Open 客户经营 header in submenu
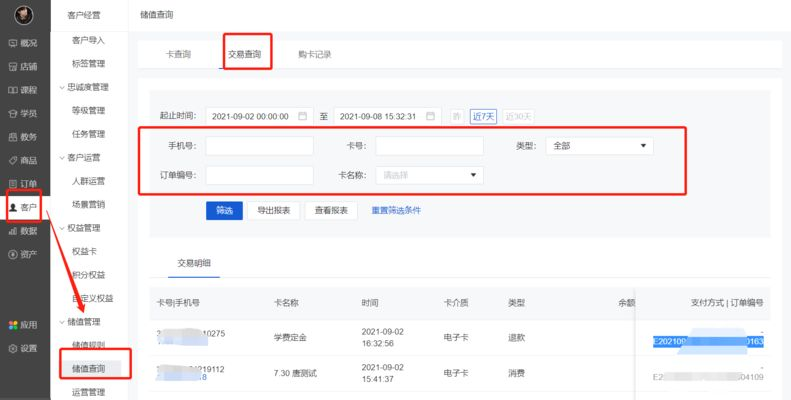Screen dimensions: 791x400 tap(84, 15)
